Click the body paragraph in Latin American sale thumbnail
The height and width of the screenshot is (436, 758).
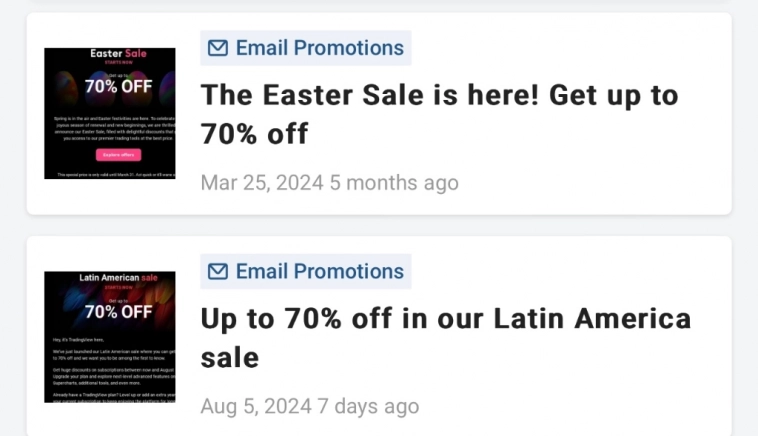coord(112,368)
